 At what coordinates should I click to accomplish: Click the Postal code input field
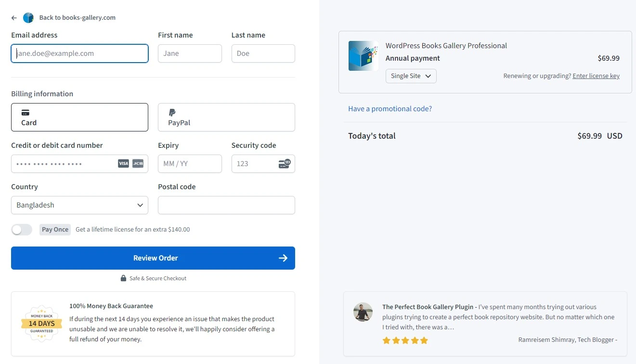226,205
